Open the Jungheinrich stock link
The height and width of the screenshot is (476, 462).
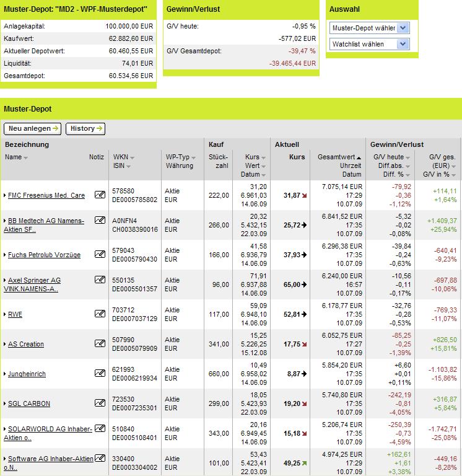pyautogui.click(x=27, y=374)
